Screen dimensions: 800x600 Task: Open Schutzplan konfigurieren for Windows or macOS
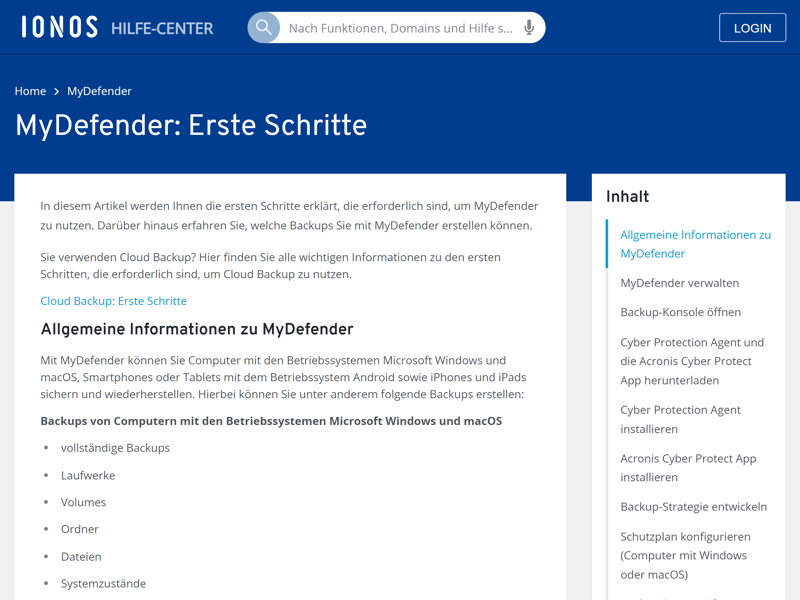684,555
